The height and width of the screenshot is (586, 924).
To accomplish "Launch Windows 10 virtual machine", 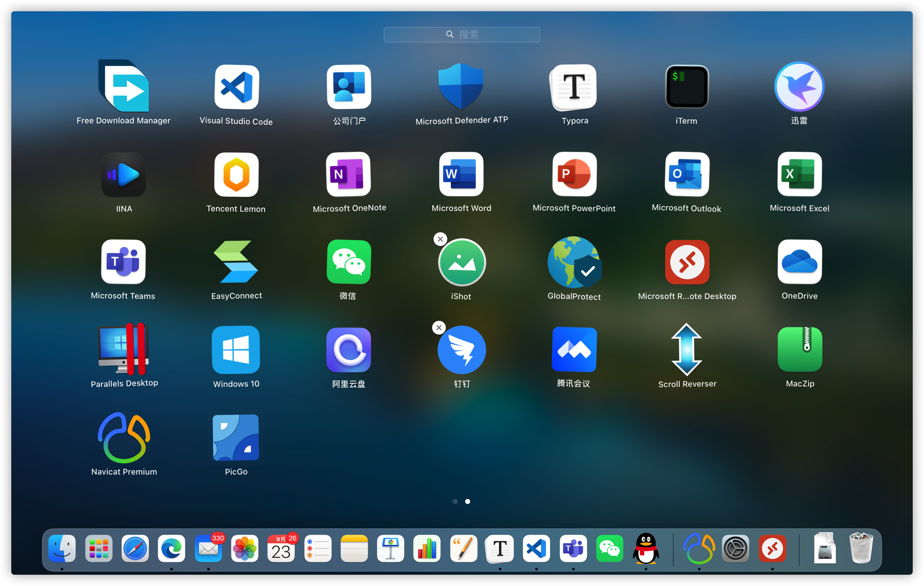I will [x=236, y=350].
